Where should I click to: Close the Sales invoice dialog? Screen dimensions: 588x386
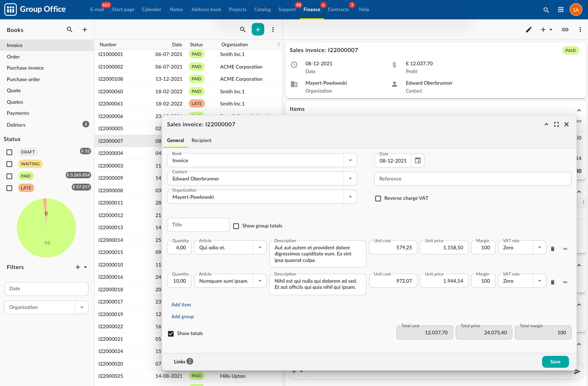click(566, 124)
